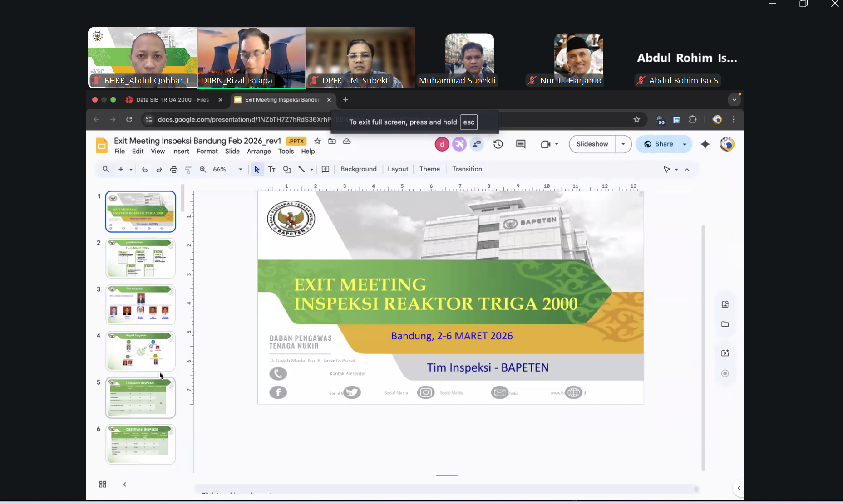Screen dimensions: 843x504
Task: Star the presentation title
Action: (x=317, y=142)
